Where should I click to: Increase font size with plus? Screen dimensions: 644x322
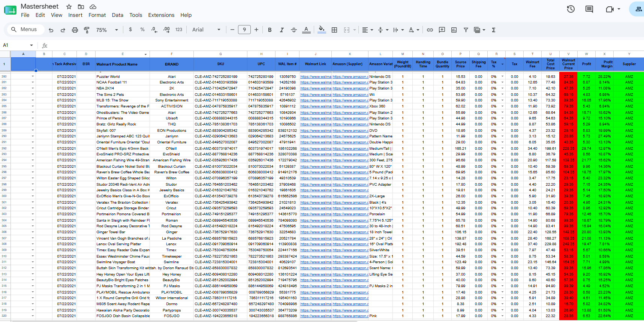(x=256, y=30)
